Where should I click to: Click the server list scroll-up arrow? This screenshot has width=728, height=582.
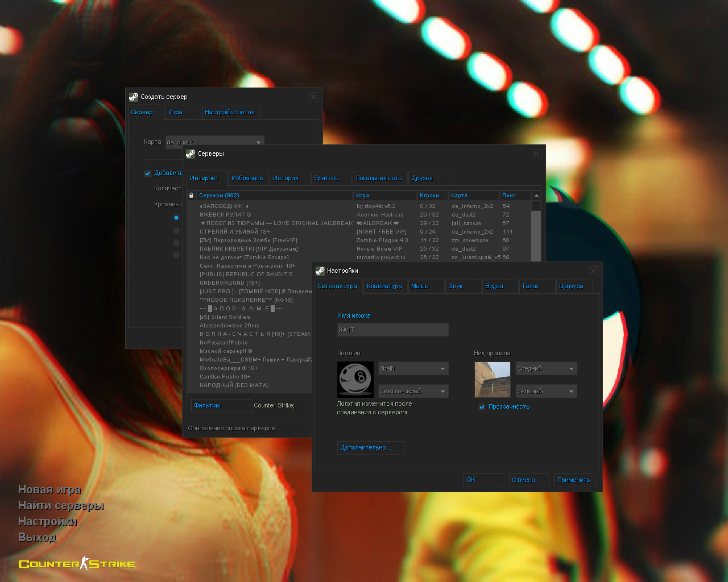click(536, 196)
